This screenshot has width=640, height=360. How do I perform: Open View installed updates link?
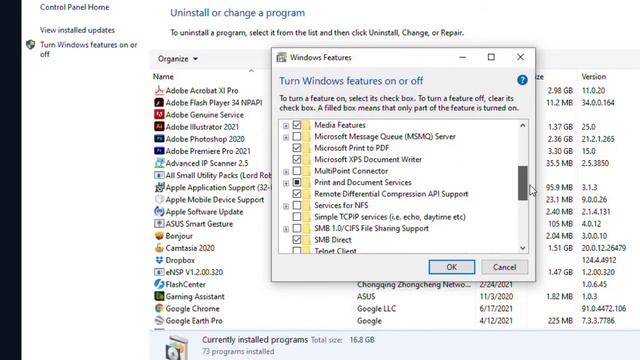(x=77, y=30)
